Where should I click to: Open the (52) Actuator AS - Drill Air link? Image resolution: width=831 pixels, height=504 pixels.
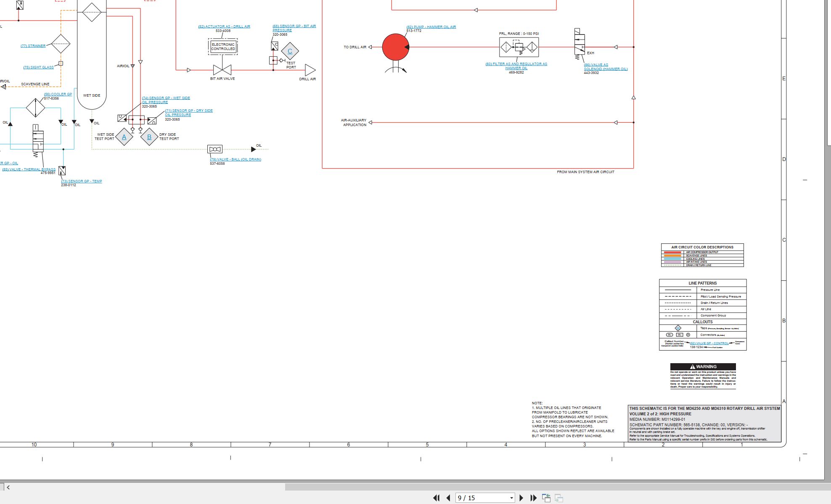click(x=224, y=26)
